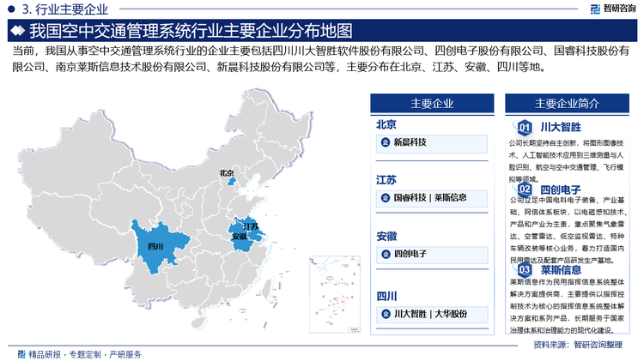This screenshot has width=644, height=361.
Task: Click the 四川 region heading in the list
Action: (386, 296)
